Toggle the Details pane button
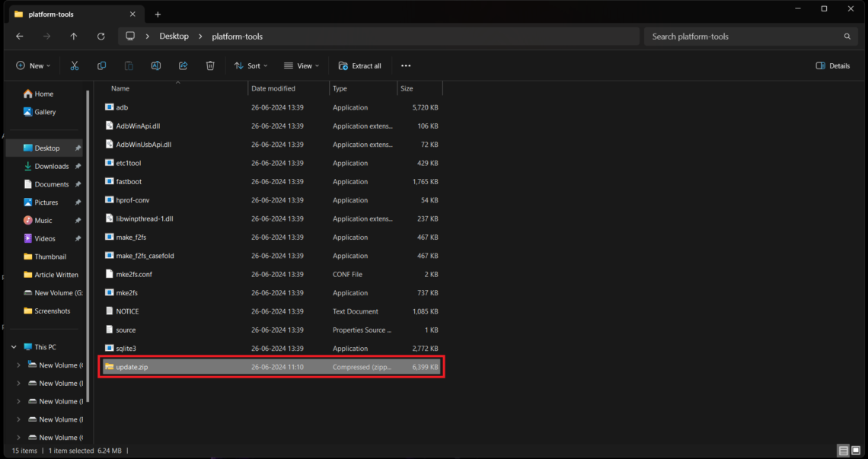Image resolution: width=868 pixels, height=459 pixels. click(x=832, y=66)
